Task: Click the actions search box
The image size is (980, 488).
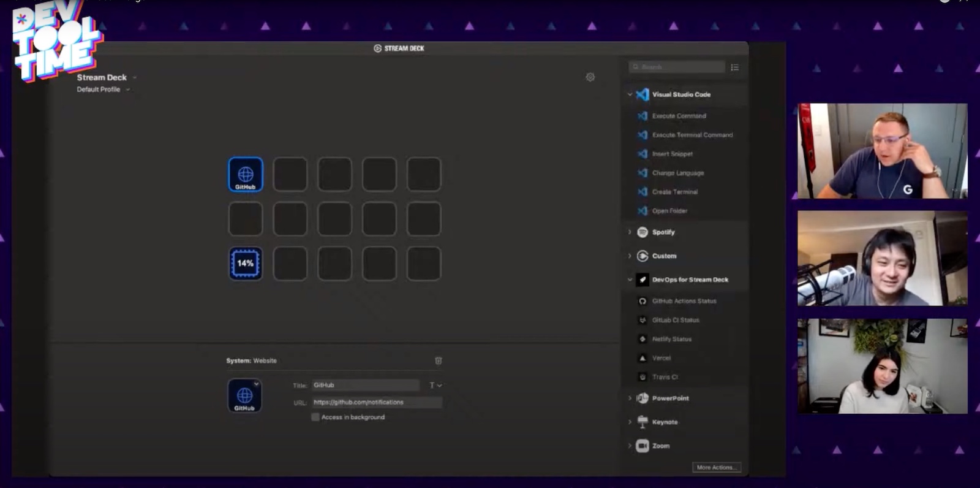Action: pos(677,67)
